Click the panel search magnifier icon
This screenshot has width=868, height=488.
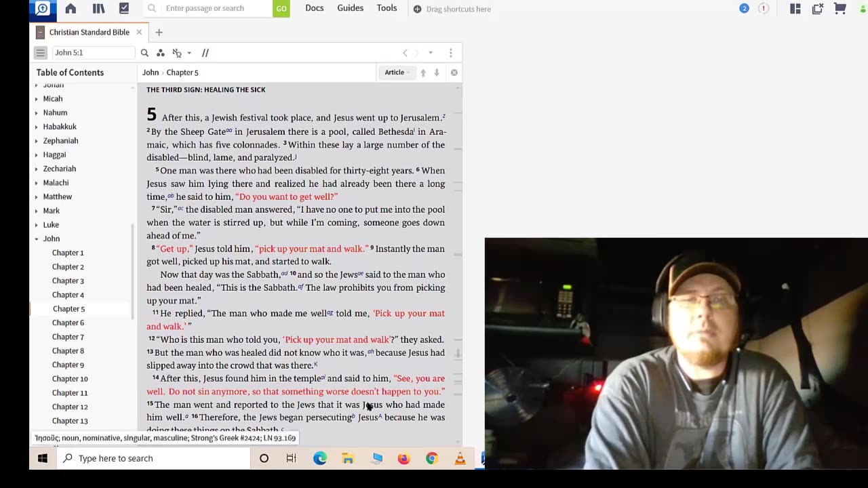[x=144, y=53]
